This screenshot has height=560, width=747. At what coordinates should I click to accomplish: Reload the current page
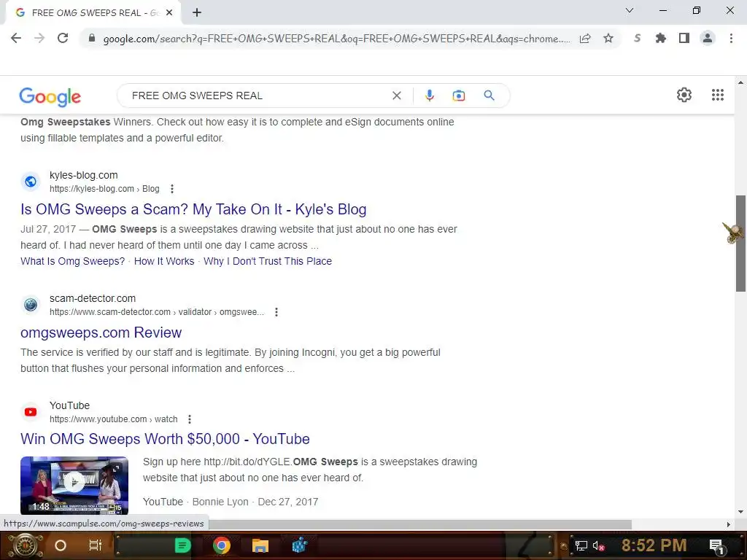63,38
